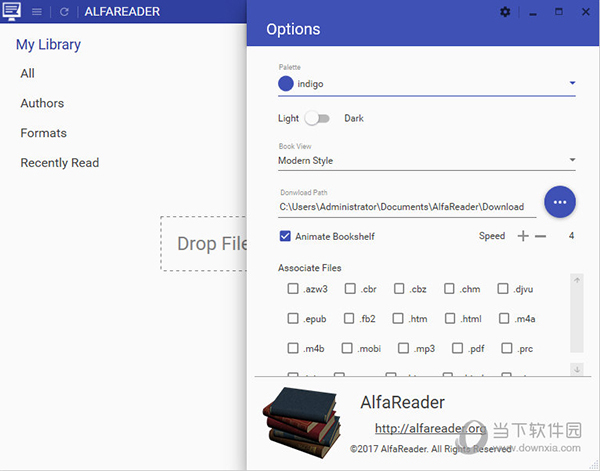Open the settings gear icon
The width and height of the screenshot is (600, 471).
[x=505, y=12]
